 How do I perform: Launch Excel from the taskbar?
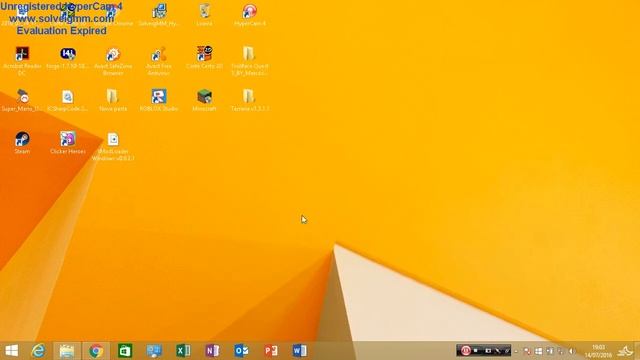183,351
